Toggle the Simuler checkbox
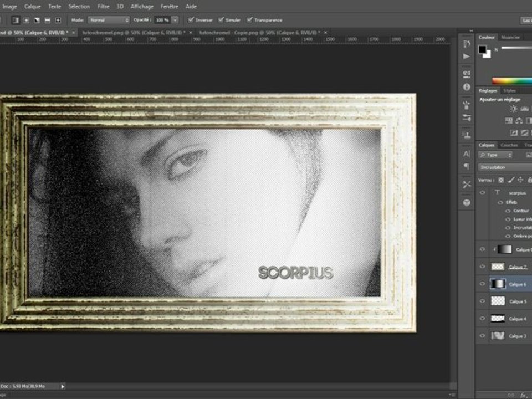This screenshot has width=532, height=399. [x=221, y=20]
